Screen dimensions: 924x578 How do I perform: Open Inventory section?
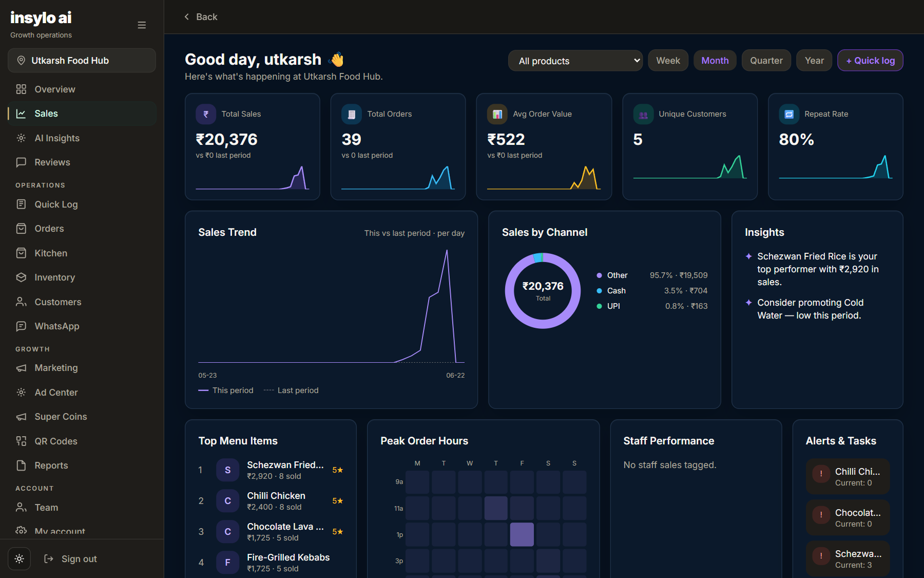82,277
